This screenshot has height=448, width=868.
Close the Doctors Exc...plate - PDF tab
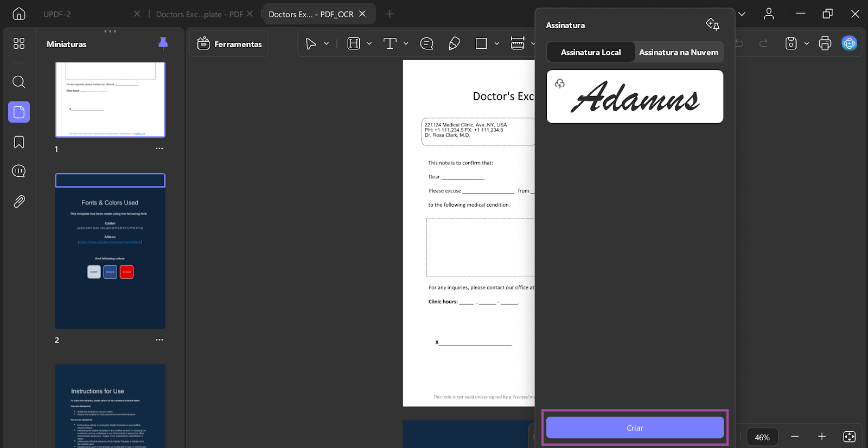(x=250, y=14)
